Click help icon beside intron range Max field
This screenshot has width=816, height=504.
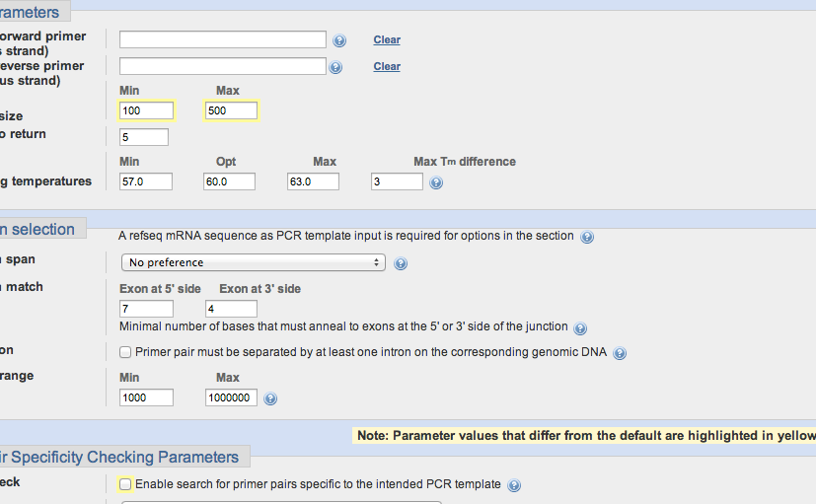click(x=270, y=398)
